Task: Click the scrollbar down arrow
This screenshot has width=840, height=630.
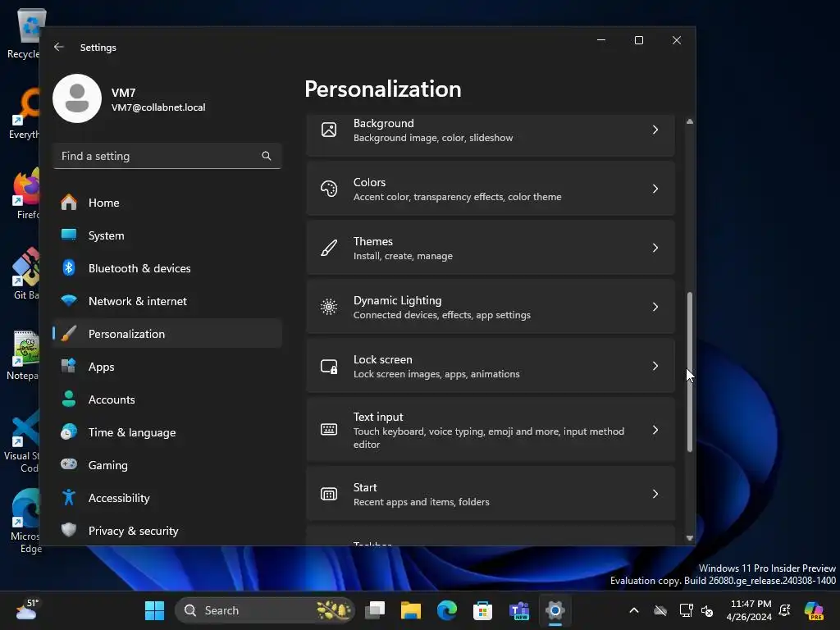Action: [689, 538]
